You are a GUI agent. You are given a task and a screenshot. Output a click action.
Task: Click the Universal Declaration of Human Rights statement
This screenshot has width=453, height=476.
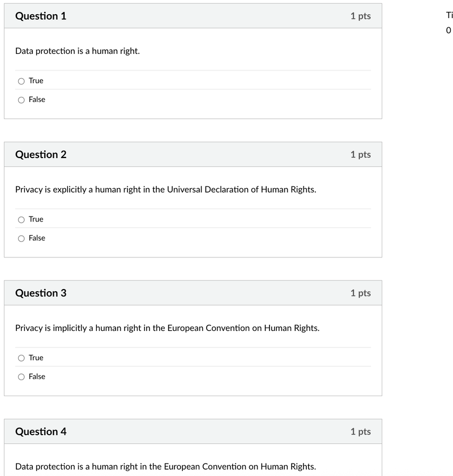(x=166, y=189)
